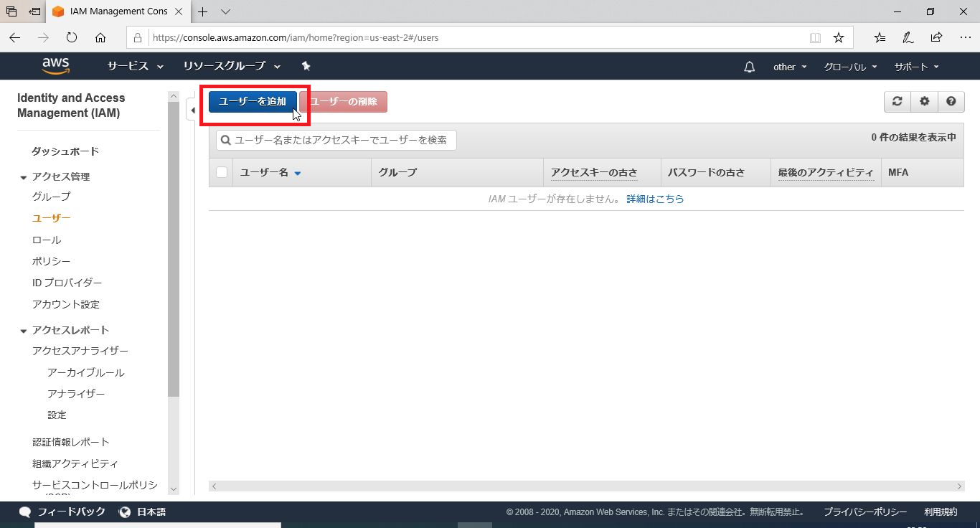Open the サービス dropdown menu

(x=135, y=66)
